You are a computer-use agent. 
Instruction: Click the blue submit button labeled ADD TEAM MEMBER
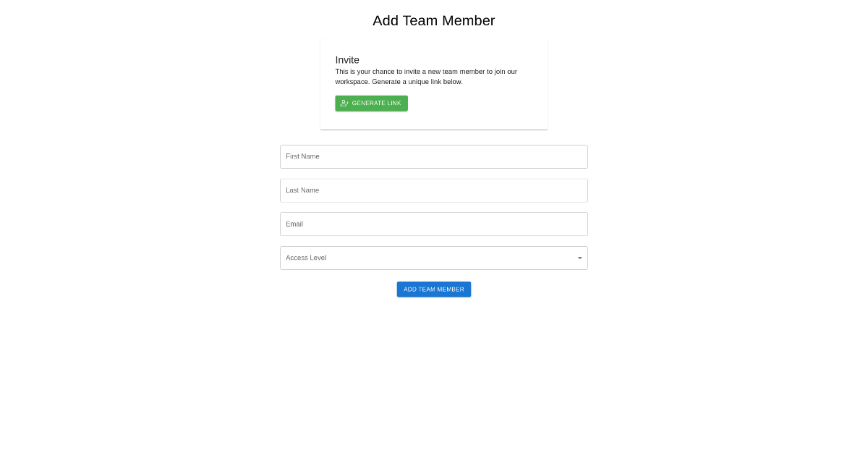tap(434, 289)
